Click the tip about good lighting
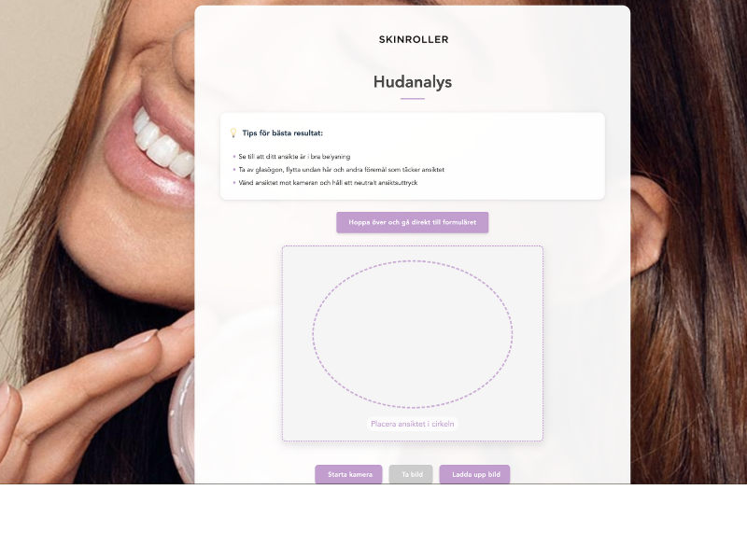The width and height of the screenshot is (747, 560). point(294,157)
